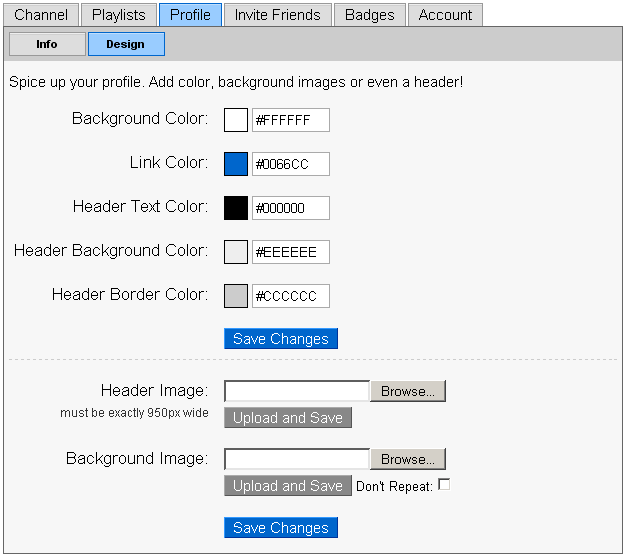Screen dimensions: 625x555
Task: Upload and Save the Header Image
Action: (288, 417)
